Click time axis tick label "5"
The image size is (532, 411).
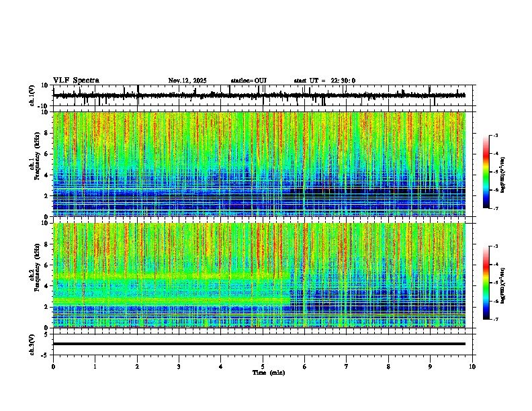click(263, 367)
